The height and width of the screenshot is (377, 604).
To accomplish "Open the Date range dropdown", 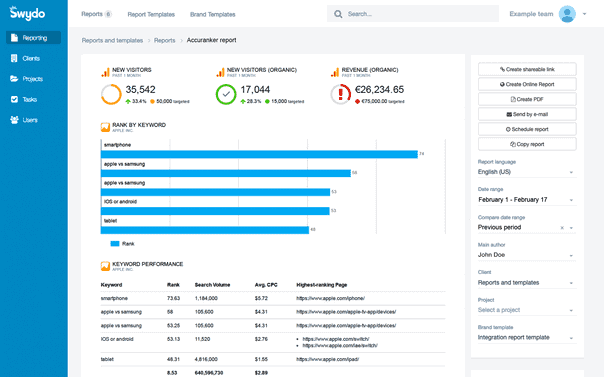I will (x=527, y=200).
